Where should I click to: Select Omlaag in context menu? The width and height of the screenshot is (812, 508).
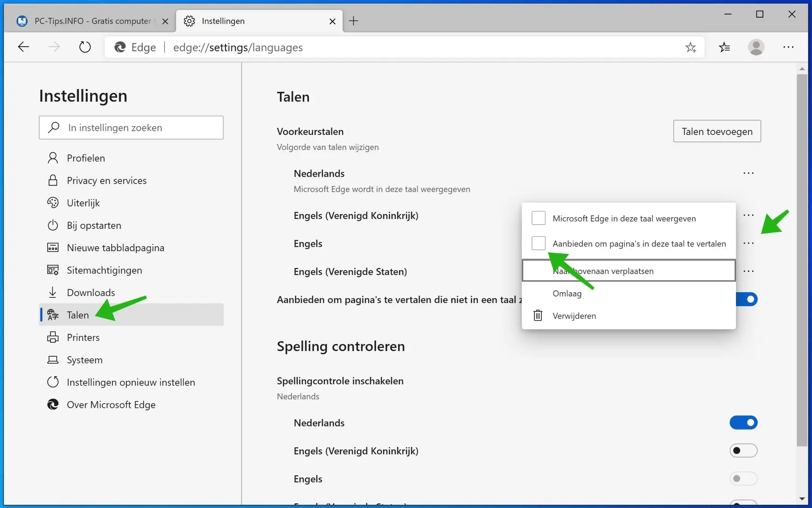click(x=629, y=293)
